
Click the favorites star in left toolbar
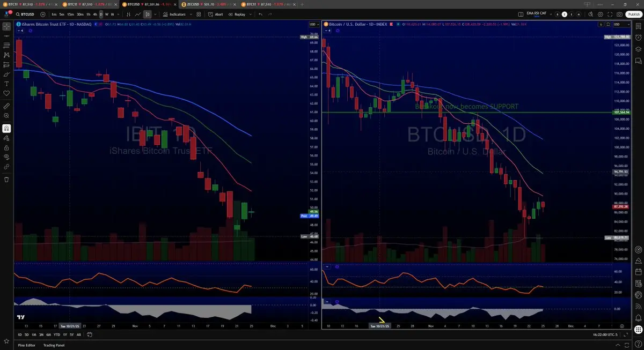(x=6, y=340)
